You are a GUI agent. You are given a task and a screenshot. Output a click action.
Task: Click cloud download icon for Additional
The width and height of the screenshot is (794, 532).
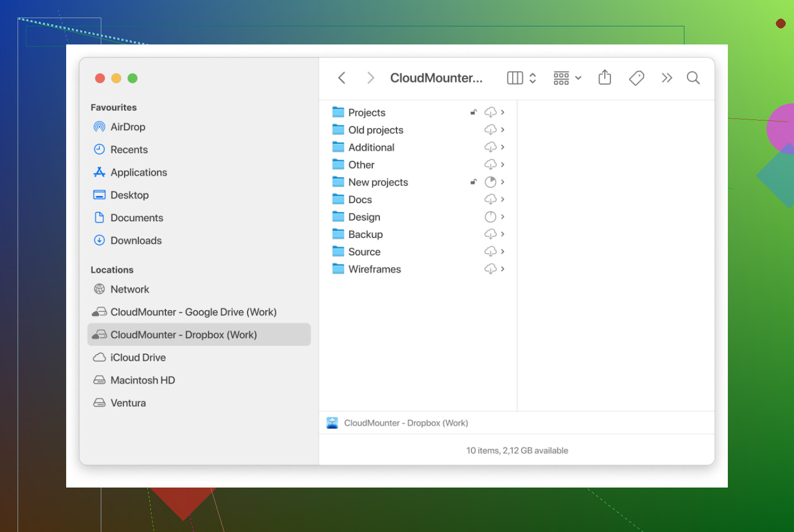[x=491, y=147]
